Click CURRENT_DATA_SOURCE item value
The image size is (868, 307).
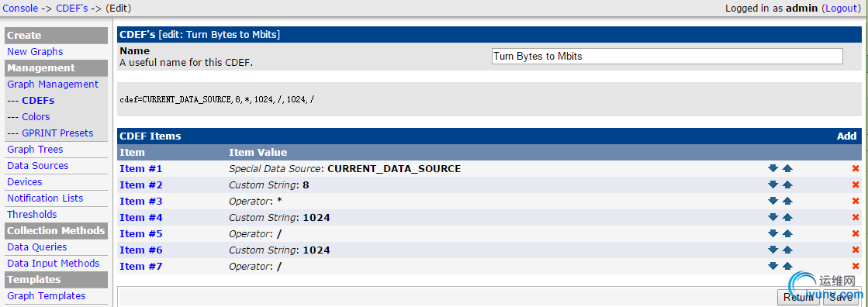click(394, 169)
